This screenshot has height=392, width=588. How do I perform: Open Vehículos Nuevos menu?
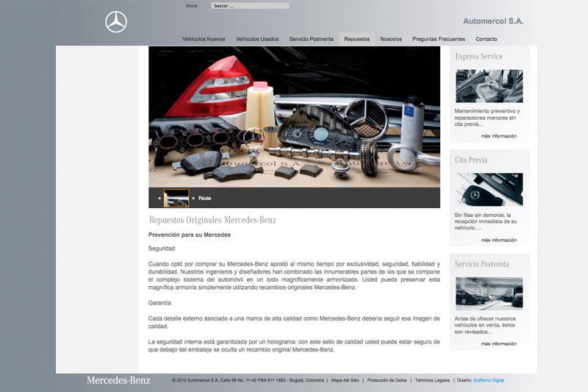[x=204, y=39]
